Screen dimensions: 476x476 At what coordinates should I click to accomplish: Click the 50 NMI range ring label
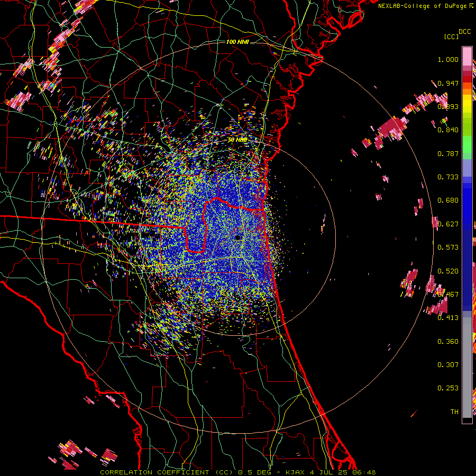(x=237, y=140)
